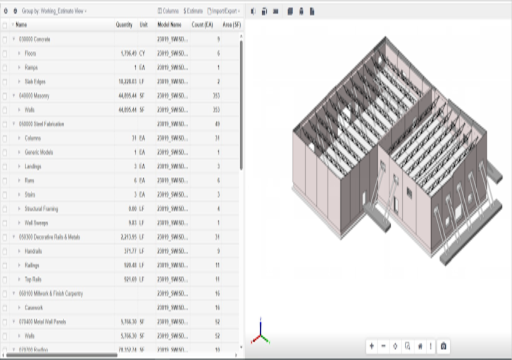Click the 3D building model in the viewer
The height and width of the screenshot is (360, 512).
397,152
